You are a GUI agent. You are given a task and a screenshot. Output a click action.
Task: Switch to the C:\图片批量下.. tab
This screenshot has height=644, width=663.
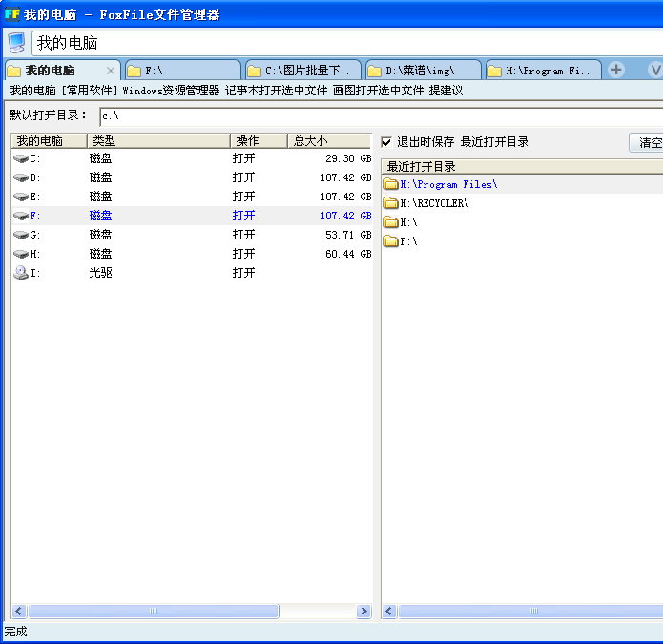(x=303, y=71)
